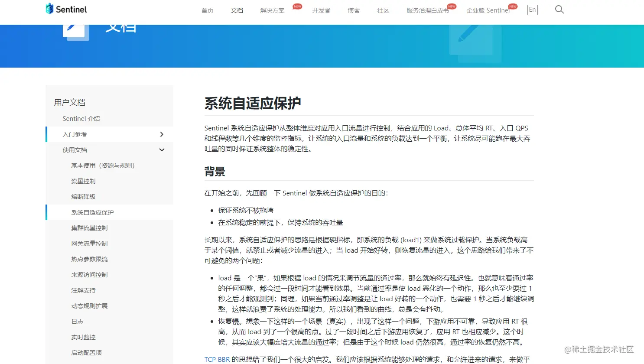The height and width of the screenshot is (364, 644).
Task: Open the 开发者 nav item
Action: [321, 10]
